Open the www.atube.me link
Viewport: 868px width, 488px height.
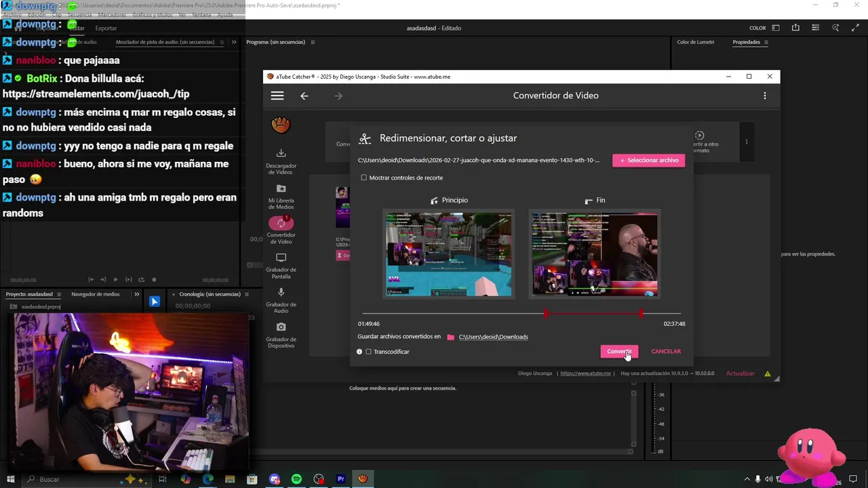pyautogui.click(x=586, y=373)
